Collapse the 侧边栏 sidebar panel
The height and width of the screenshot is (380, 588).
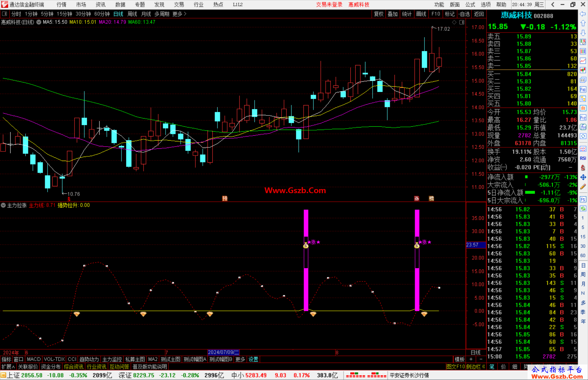point(476,367)
